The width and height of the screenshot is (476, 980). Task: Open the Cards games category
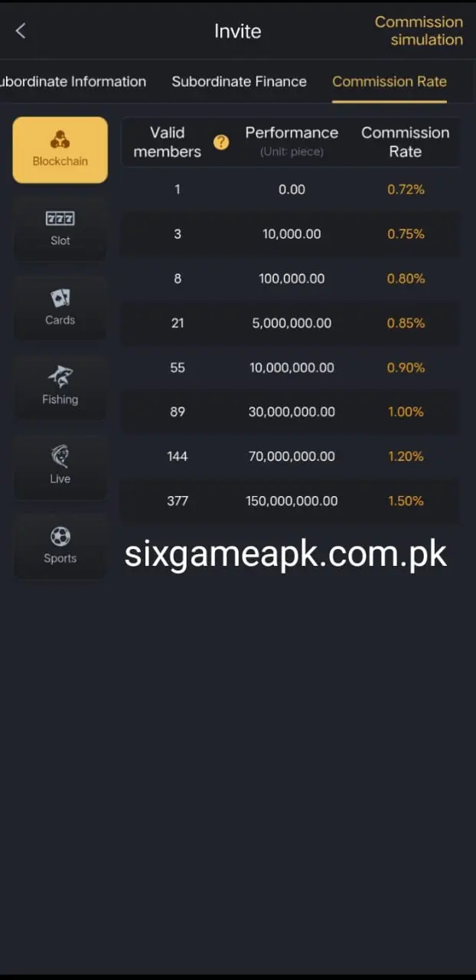tap(60, 299)
